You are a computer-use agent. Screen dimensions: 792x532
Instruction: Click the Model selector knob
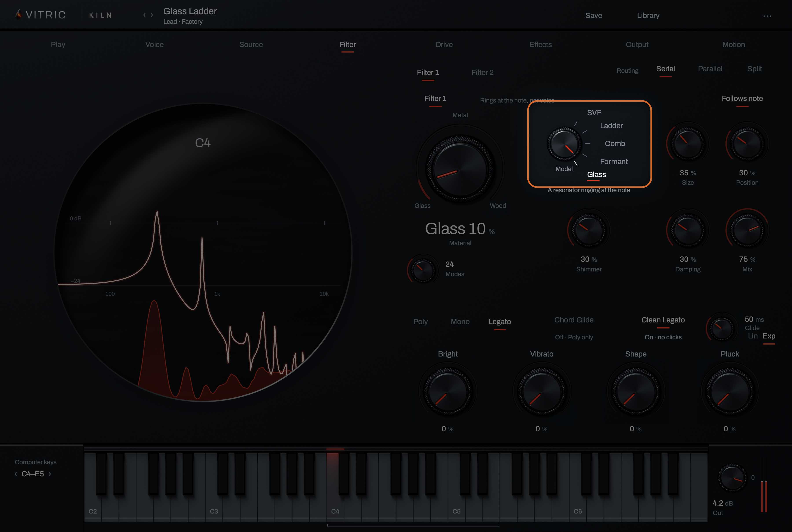click(564, 144)
